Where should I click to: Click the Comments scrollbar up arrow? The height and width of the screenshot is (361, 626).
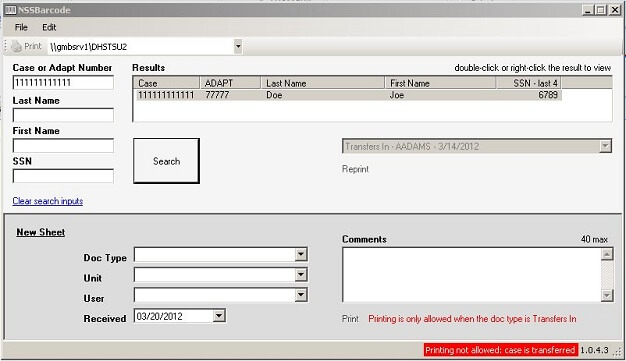pyautogui.click(x=607, y=254)
